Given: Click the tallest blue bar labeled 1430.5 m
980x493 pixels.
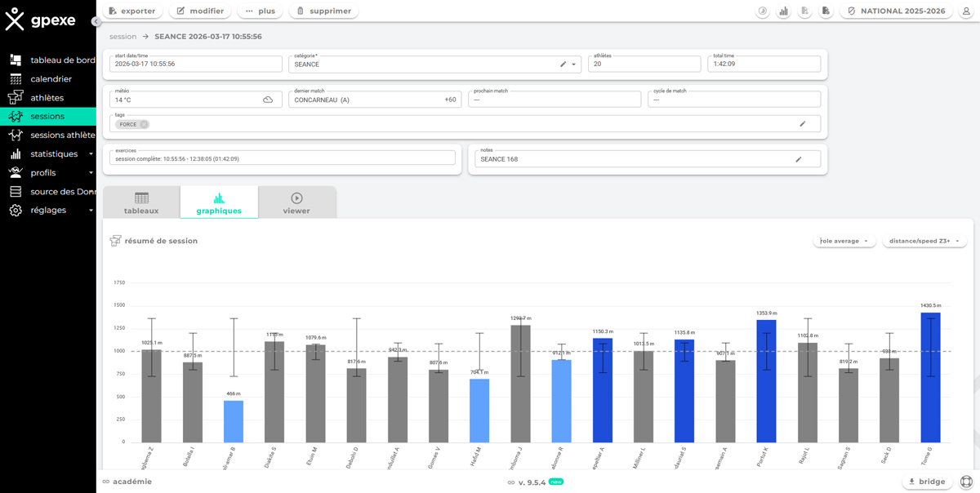Looking at the screenshot, I should pyautogui.click(x=930, y=377).
